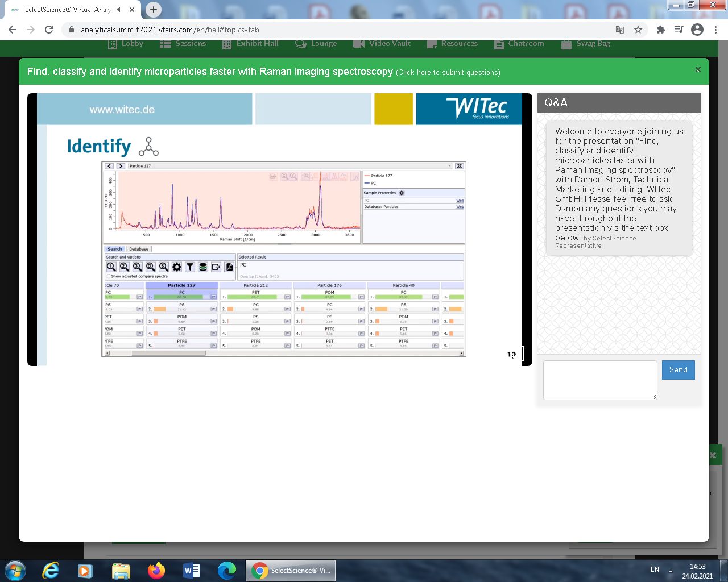Open Microsoft Edge from the taskbar
This screenshot has width=728, height=582.
tap(227, 570)
